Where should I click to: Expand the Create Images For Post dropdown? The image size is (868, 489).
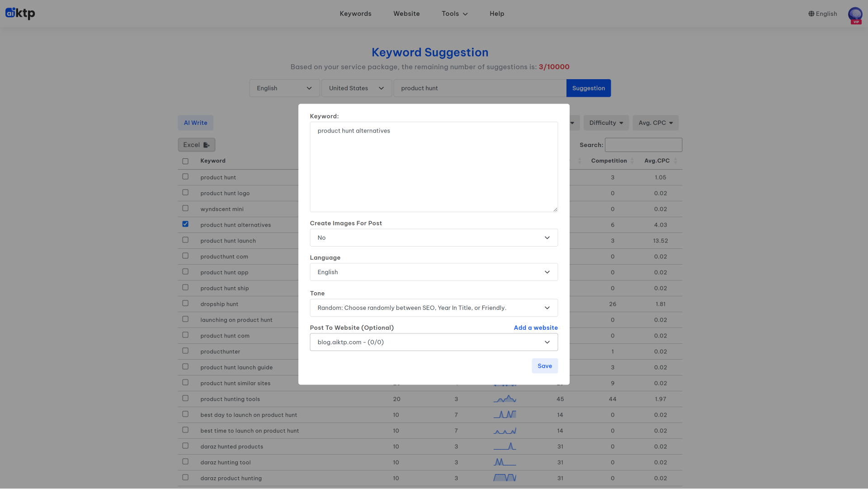pos(434,238)
